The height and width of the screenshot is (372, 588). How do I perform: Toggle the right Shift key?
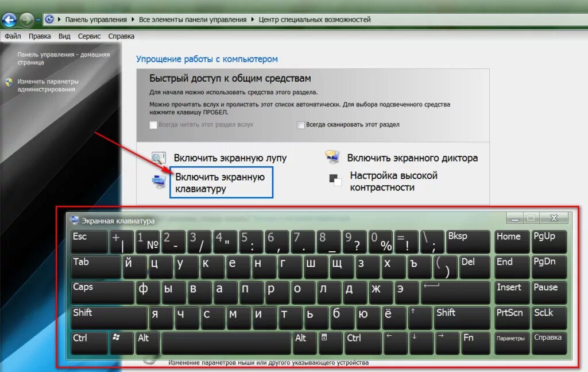tap(462, 317)
